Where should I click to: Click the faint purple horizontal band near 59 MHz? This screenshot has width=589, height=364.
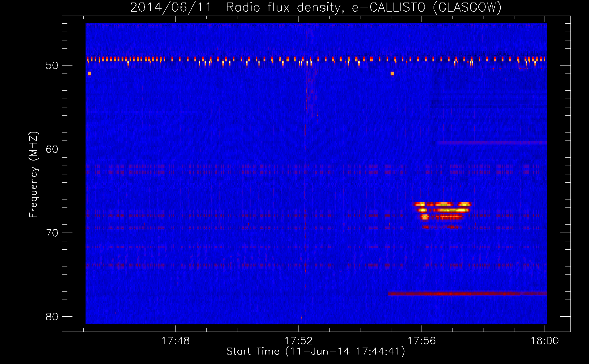[x=491, y=143]
